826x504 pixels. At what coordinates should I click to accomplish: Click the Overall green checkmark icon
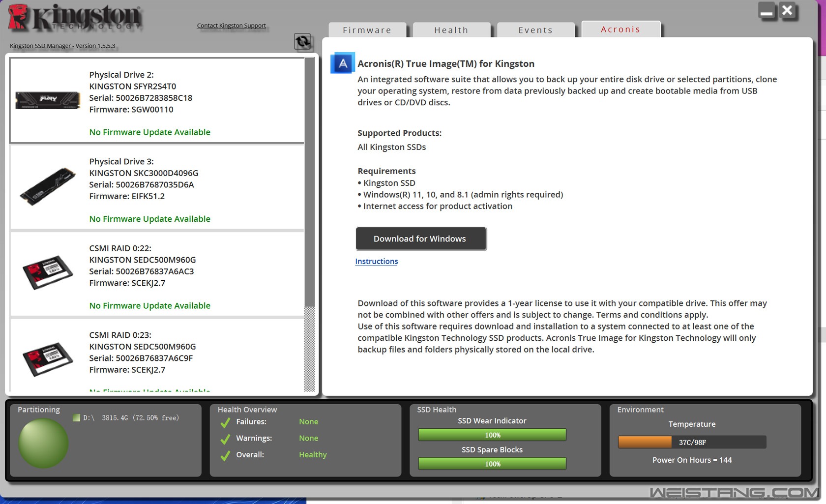[225, 455]
